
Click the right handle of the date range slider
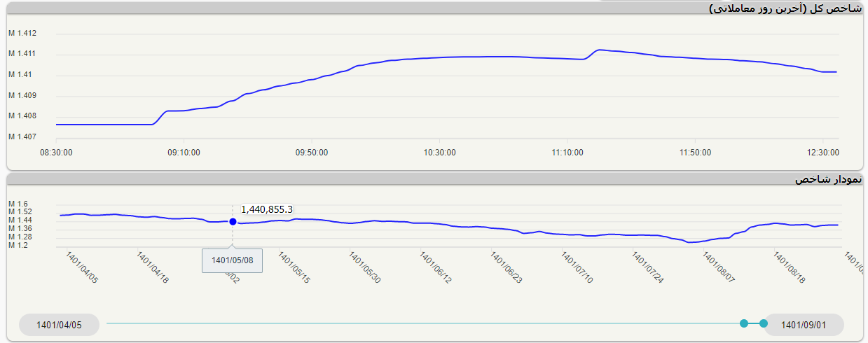pyautogui.click(x=764, y=323)
